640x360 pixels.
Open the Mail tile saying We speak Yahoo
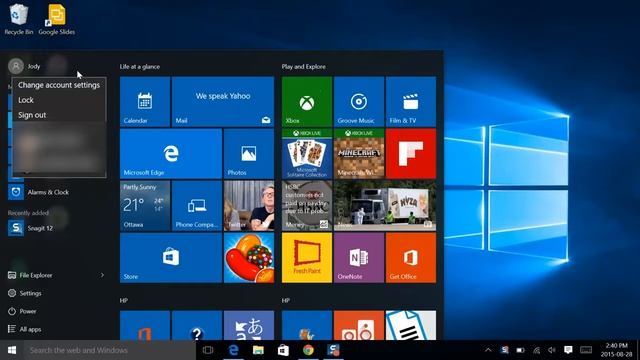223,102
